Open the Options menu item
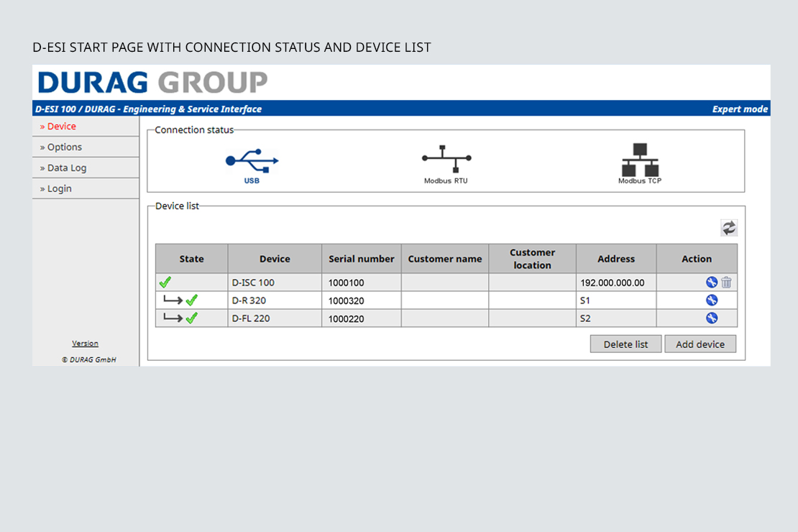This screenshot has height=532, width=798. 86,147
